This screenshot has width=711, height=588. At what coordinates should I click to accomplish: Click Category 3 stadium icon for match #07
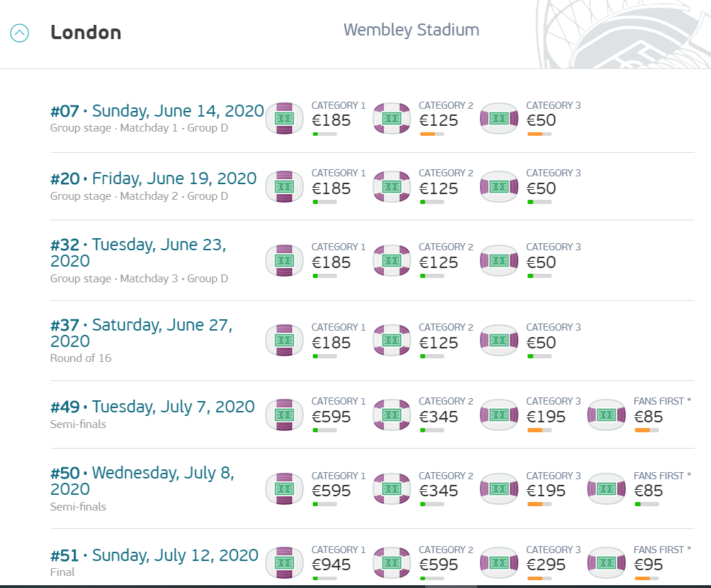(x=499, y=119)
